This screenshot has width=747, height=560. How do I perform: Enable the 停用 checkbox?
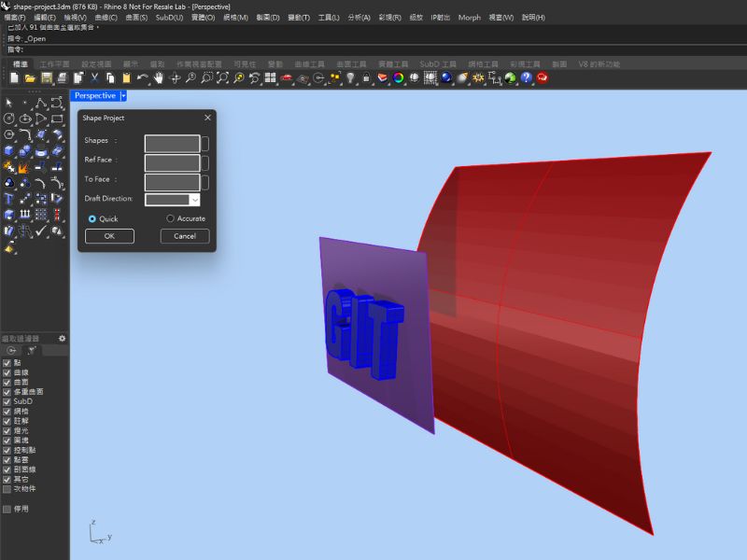[7, 509]
